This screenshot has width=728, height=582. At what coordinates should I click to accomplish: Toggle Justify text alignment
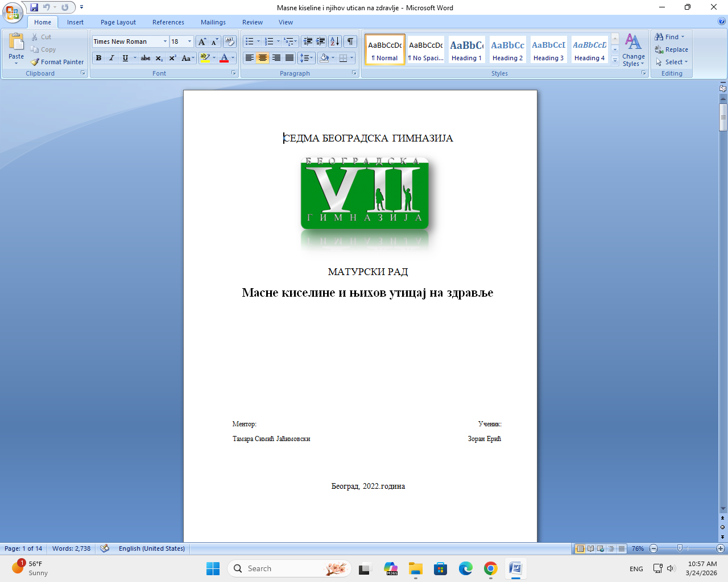click(289, 58)
